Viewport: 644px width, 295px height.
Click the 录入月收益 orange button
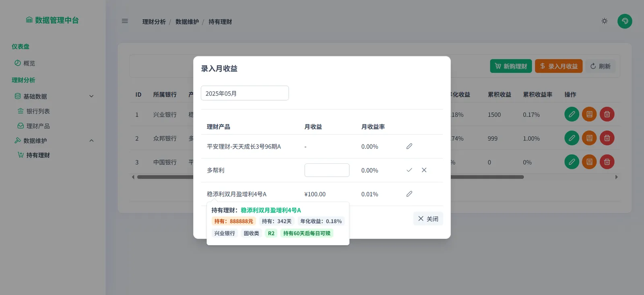pos(559,66)
